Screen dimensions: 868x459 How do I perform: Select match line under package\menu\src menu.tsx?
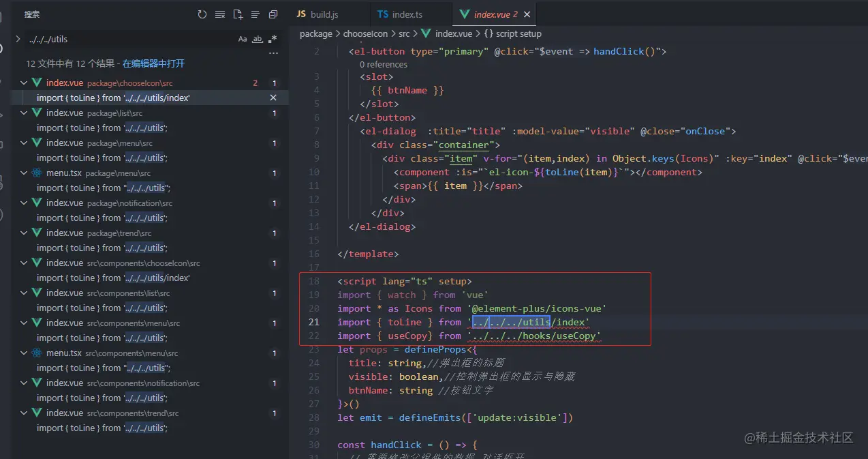tap(104, 188)
